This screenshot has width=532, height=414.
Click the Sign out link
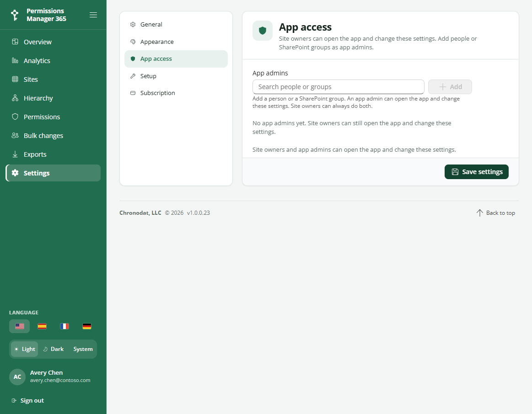tap(28, 400)
